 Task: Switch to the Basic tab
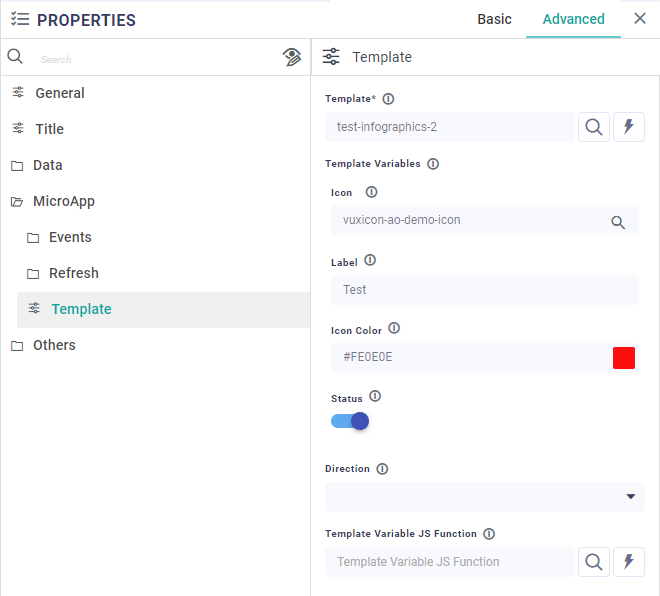(494, 19)
